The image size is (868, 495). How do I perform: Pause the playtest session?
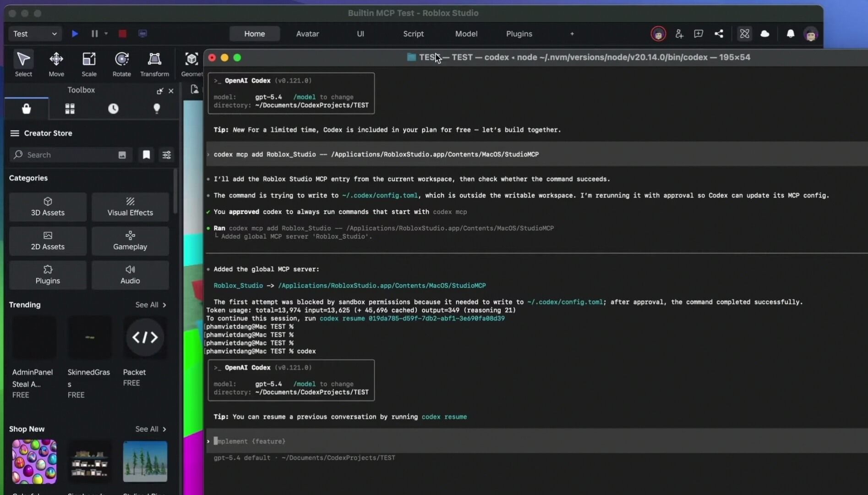(94, 33)
